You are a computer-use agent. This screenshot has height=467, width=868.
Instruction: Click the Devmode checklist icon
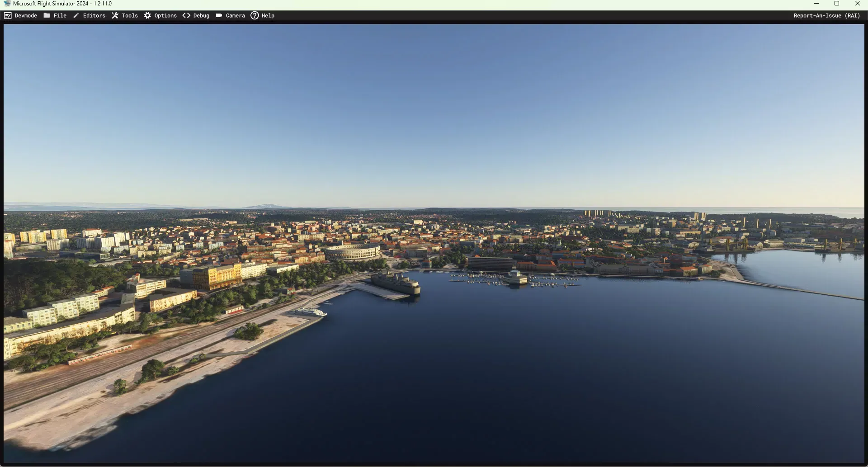(x=8, y=15)
